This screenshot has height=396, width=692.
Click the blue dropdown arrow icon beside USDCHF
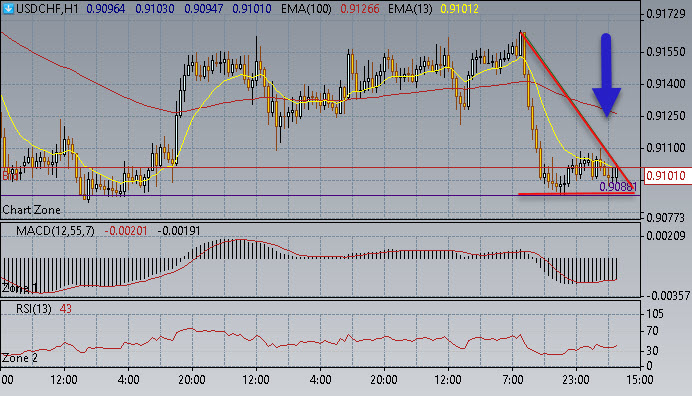[8, 8]
